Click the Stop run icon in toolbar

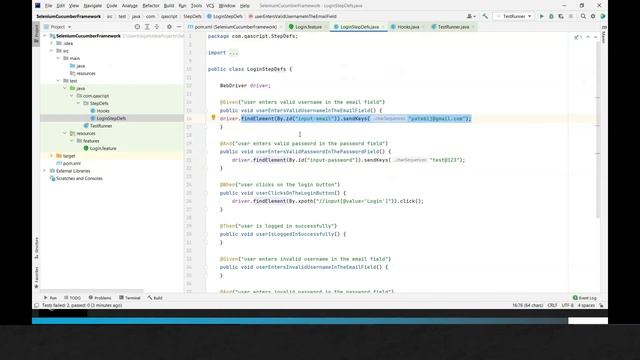(571, 16)
